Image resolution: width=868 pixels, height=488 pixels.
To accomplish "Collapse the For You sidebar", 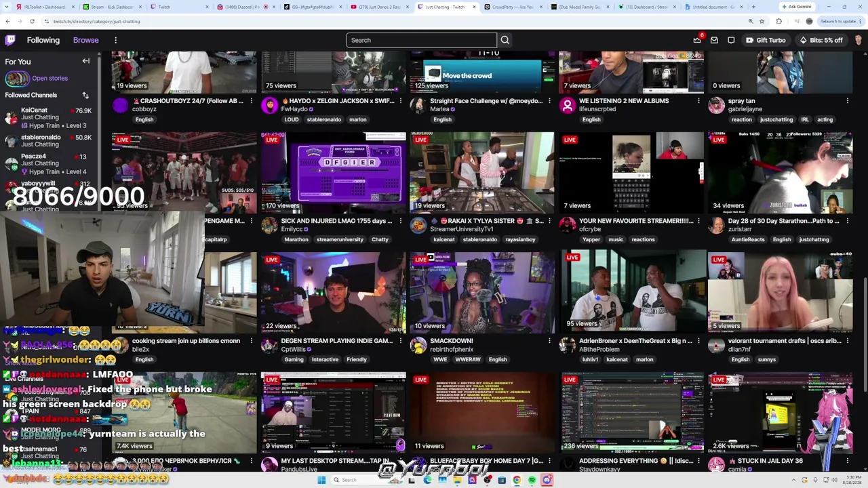I will (x=86, y=61).
